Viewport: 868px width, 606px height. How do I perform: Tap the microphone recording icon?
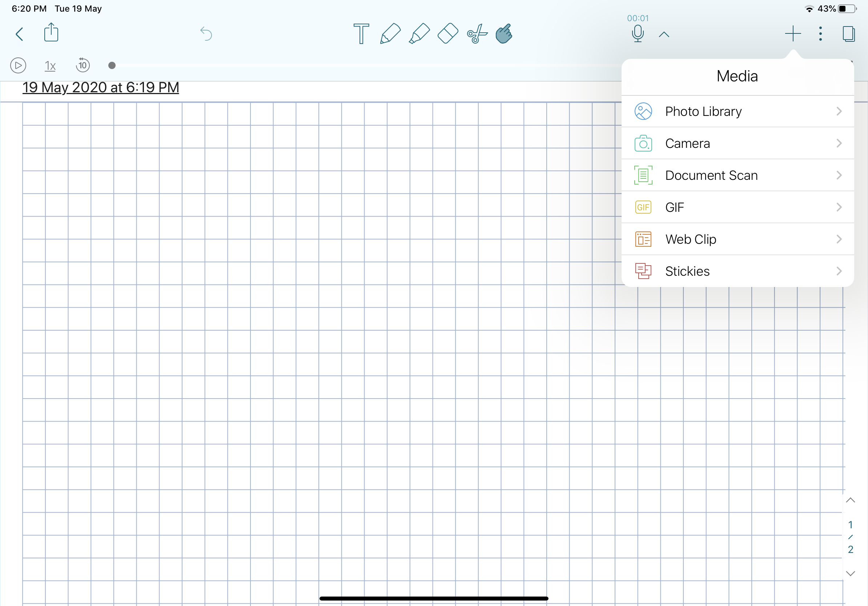pos(638,34)
